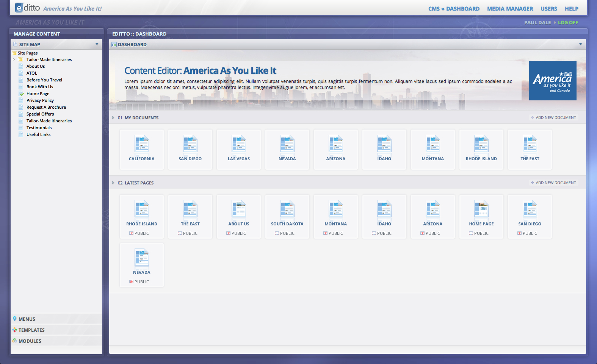The width and height of the screenshot is (597, 364).
Task: Expand the Tailor-Made Itineraries folder arrow
Action: pos(14,59)
